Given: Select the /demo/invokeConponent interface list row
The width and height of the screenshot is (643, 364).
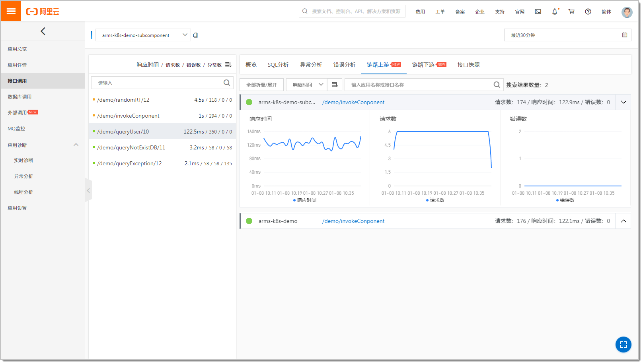Looking at the screenshot, I should pyautogui.click(x=162, y=116).
